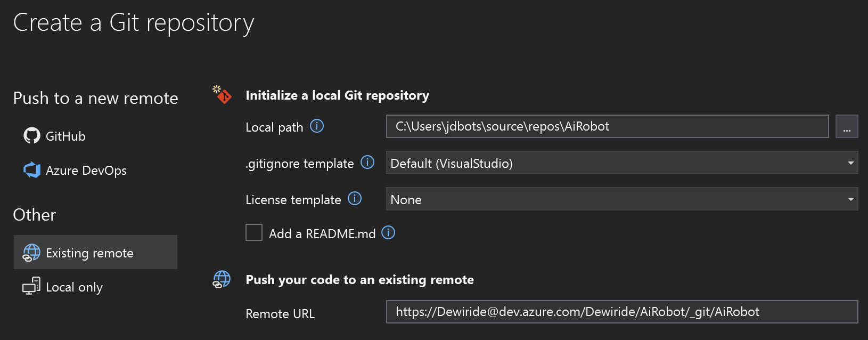Enable the Add a README.md checkbox
This screenshot has height=340, width=868.
(x=254, y=232)
